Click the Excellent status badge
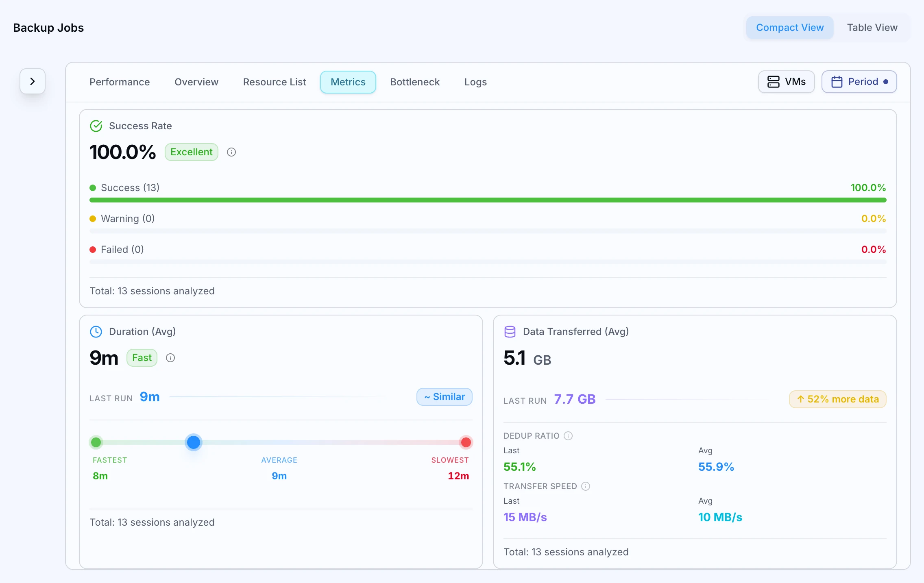The height and width of the screenshot is (583, 924). (192, 152)
